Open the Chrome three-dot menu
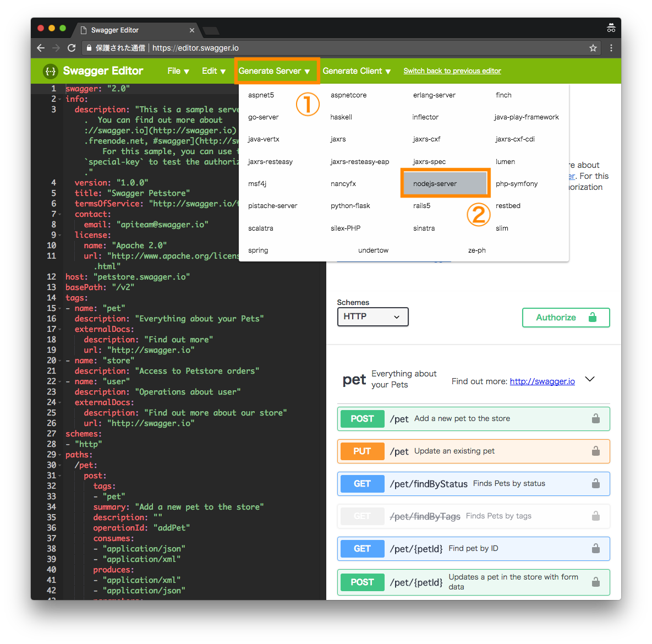The height and width of the screenshot is (644, 652). pyautogui.click(x=611, y=48)
